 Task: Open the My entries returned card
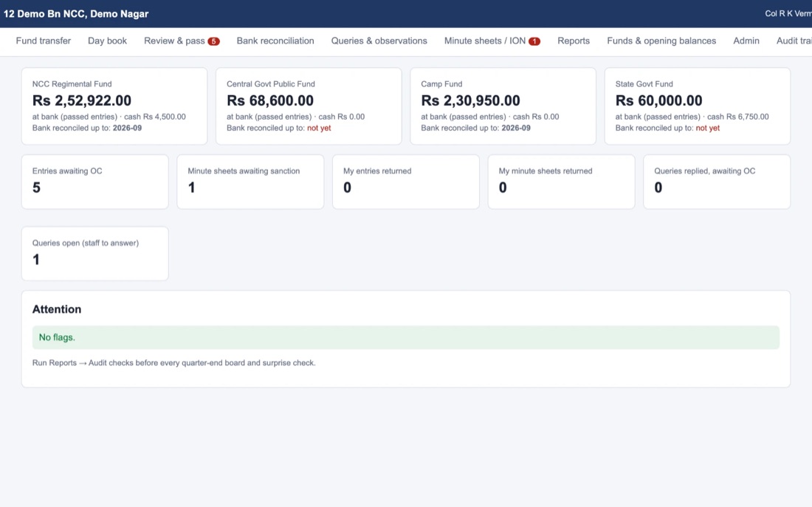coord(405,182)
